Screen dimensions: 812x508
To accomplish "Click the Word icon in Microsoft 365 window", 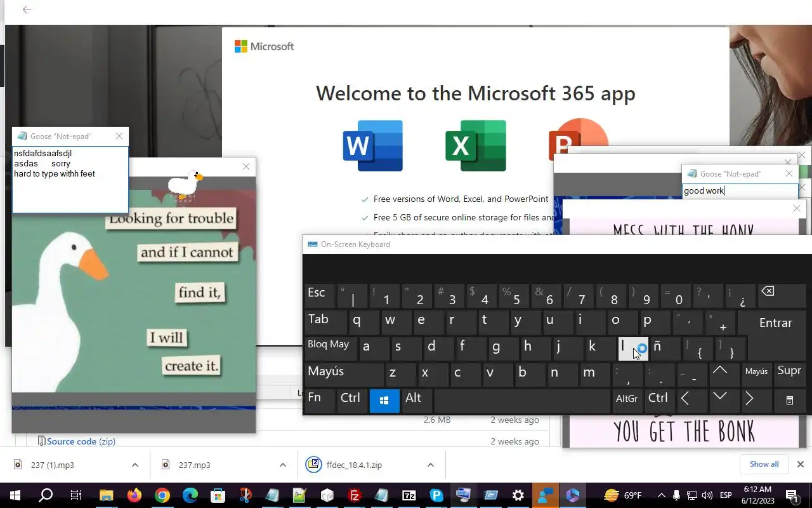I will (x=372, y=145).
